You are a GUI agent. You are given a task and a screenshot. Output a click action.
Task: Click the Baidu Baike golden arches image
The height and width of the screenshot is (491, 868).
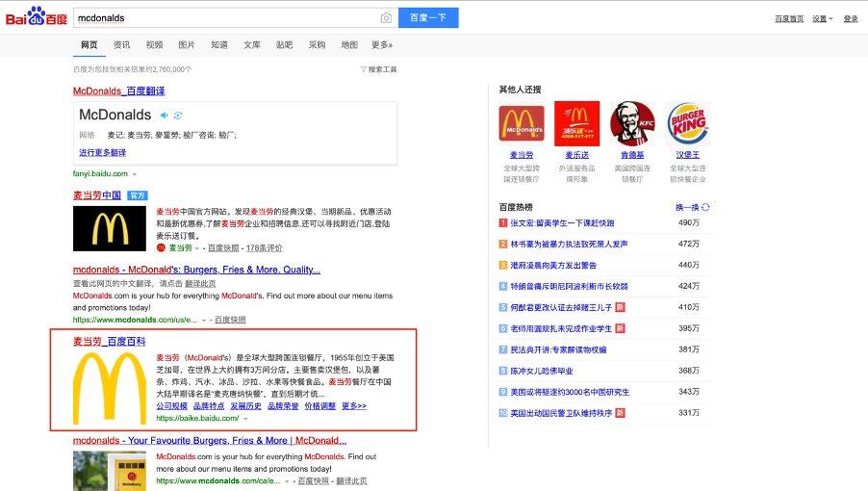(110, 389)
